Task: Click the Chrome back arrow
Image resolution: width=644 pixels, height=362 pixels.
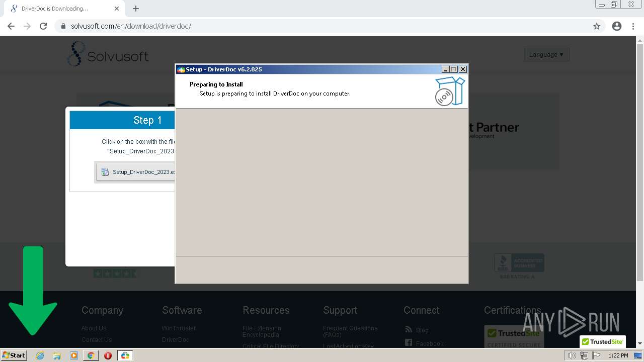Action: (11, 26)
